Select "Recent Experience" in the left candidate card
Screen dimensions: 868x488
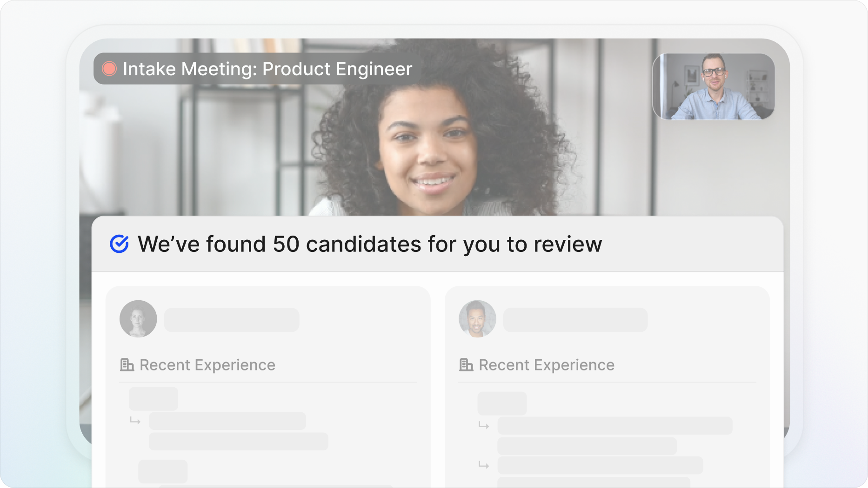pyautogui.click(x=207, y=365)
